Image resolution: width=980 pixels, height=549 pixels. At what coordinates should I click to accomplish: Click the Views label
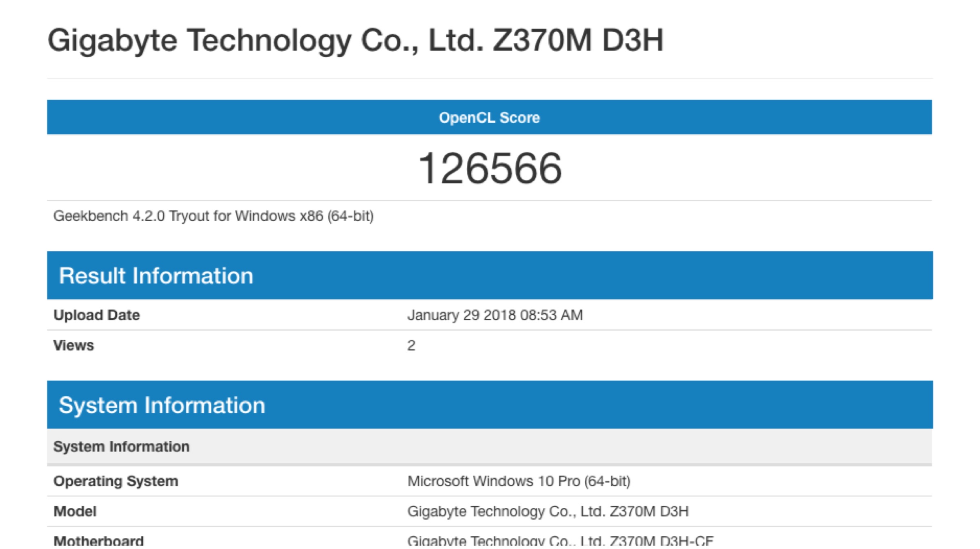(x=74, y=346)
